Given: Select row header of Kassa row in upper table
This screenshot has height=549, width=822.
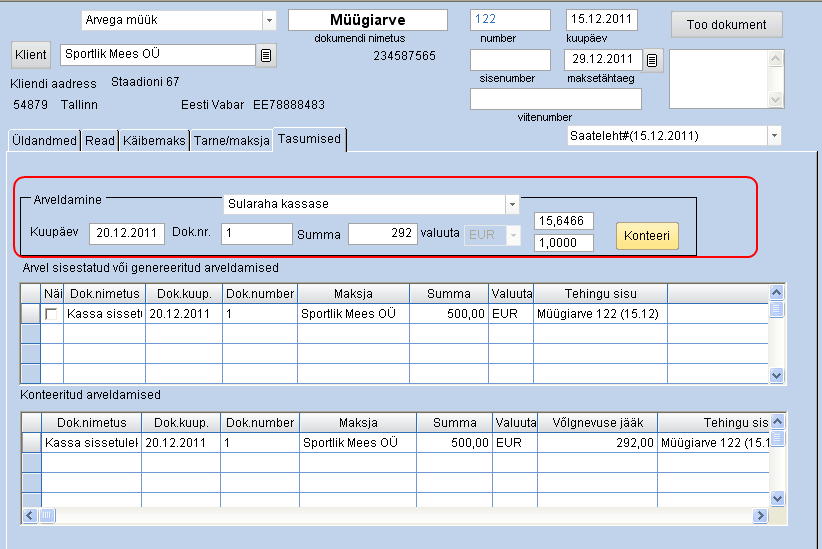Looking at the screenshot, I should click(x=31, y=314).
